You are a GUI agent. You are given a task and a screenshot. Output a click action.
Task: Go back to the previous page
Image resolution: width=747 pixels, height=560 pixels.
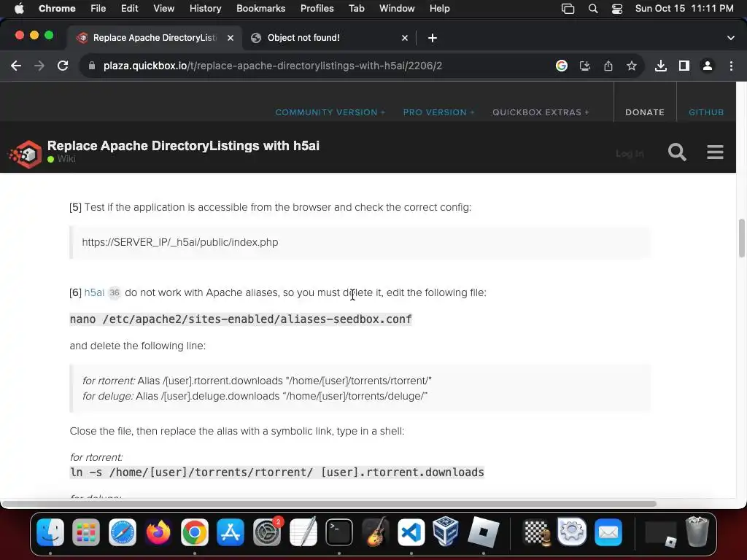tap(16, 66)
